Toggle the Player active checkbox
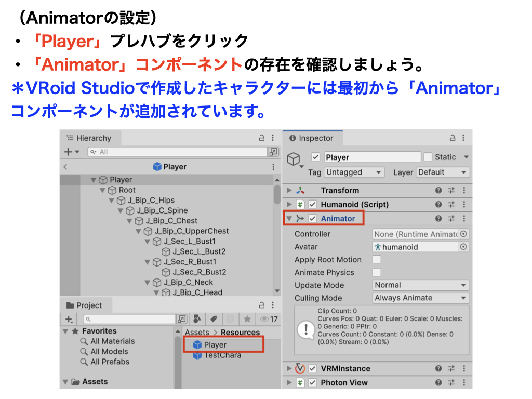The height and width of the screenshot is (399, 532). 315,157
